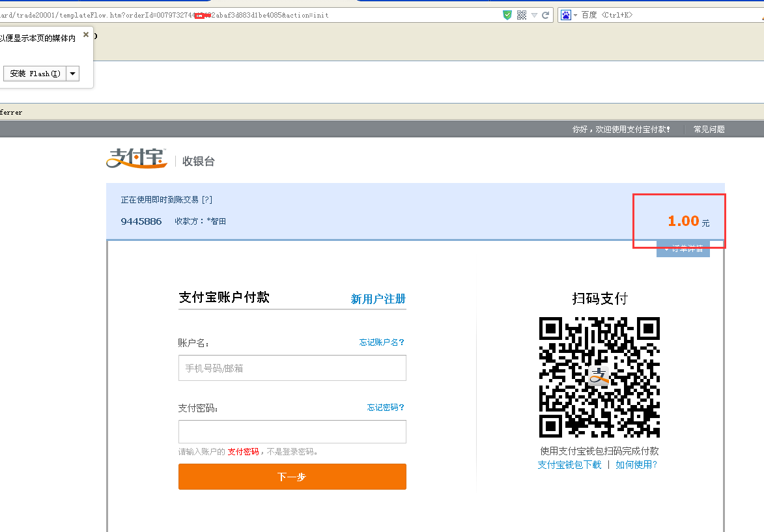Click the 收款方：*智田 payee text
This screenshot has height=532, width=764.
pyautogui.click(x=200, y=221)
